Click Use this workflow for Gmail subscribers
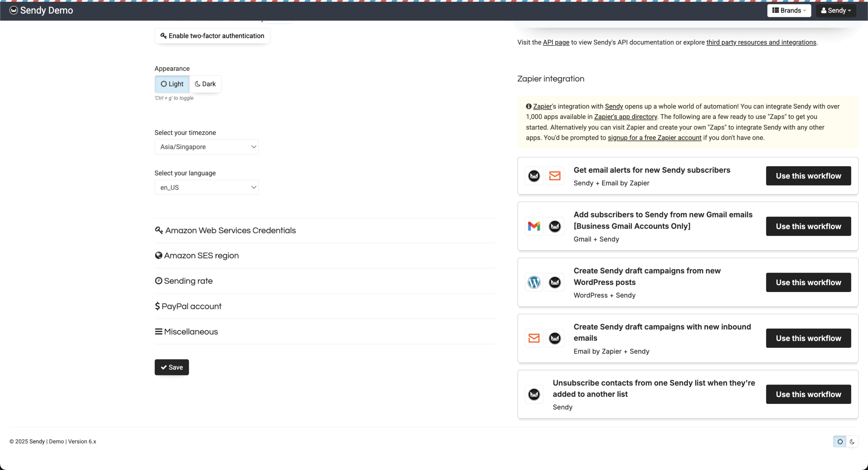Image resolution: width=868 pixels, height=470 pixels. (808, 226)
